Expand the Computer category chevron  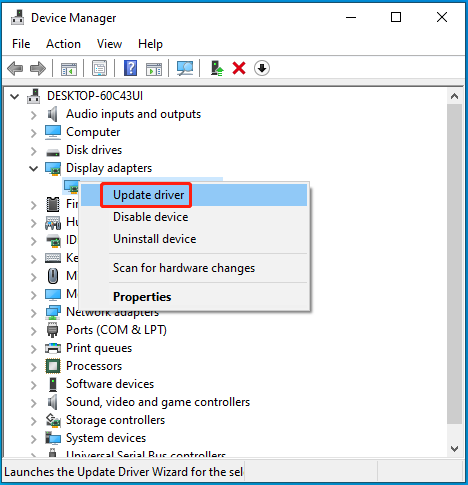point(34,133)
